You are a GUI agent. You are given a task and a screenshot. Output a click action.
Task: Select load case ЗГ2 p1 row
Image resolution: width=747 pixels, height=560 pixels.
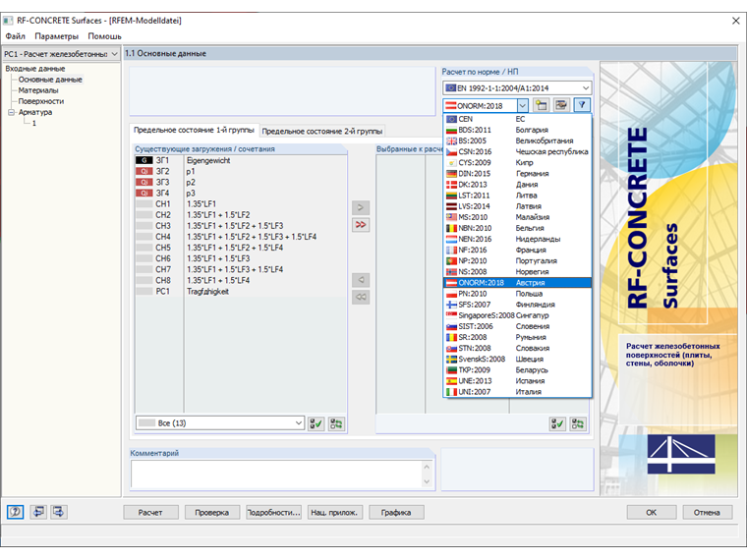(241, 171)
